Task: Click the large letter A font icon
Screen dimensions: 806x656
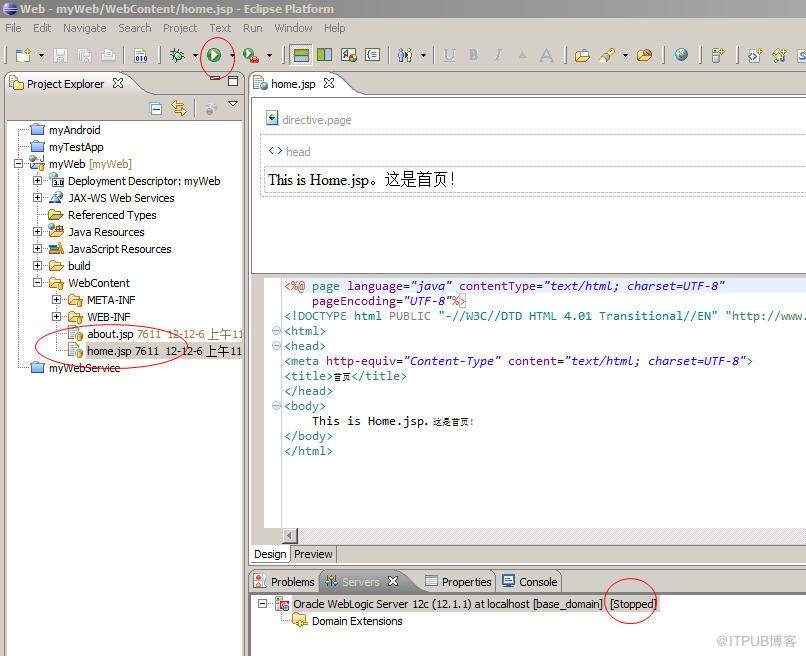Action: pos(546,55)
